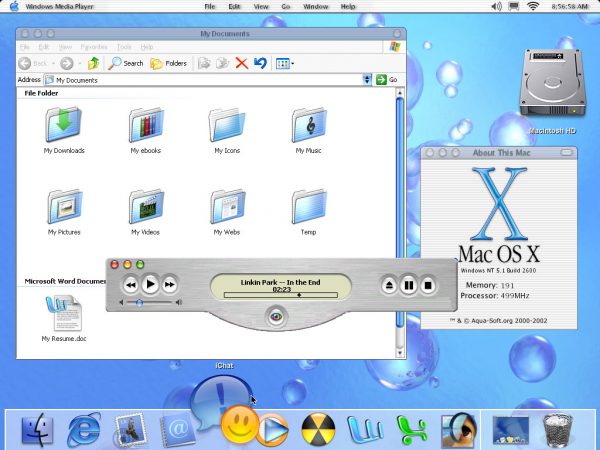Click the About This Mac toolbar pill button

click(x=567, y=153)
